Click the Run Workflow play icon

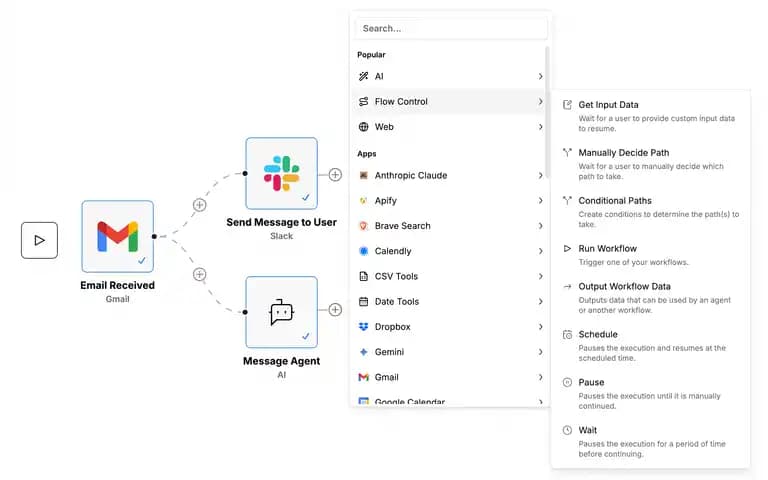(x=567, y=248)
